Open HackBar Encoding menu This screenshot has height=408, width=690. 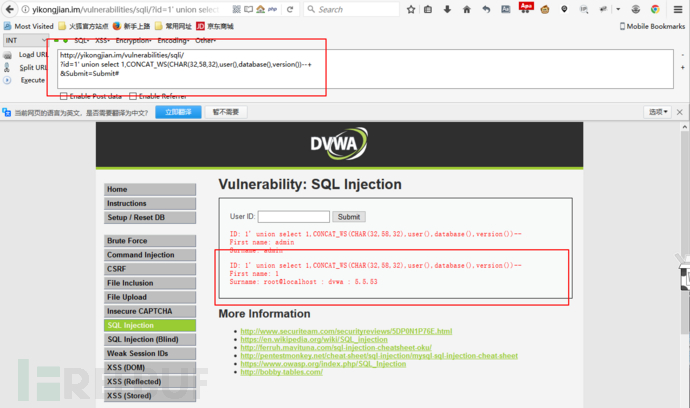tap(173, 40)
